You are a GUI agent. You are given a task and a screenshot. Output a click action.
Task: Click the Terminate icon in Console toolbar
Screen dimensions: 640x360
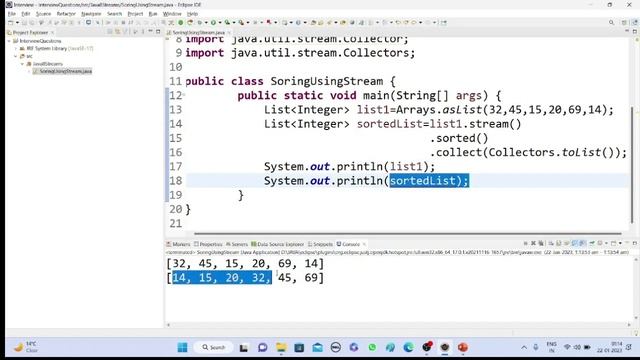tap(525, 243)
